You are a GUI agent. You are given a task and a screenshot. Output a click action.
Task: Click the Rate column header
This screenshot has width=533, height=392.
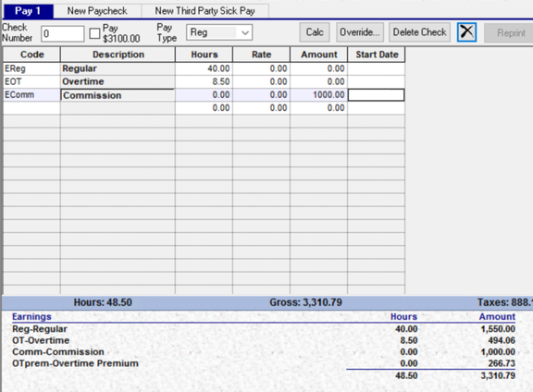tap(261, 55)
